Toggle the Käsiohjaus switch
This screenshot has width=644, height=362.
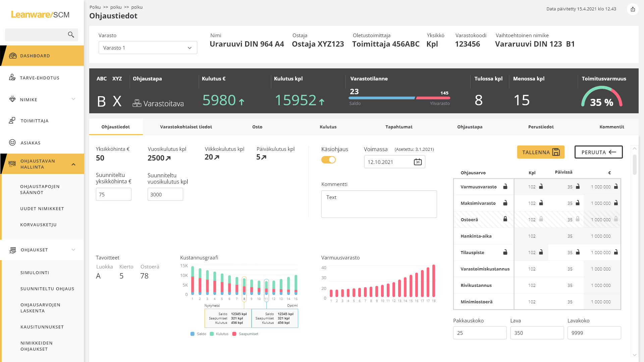point(328,160)
